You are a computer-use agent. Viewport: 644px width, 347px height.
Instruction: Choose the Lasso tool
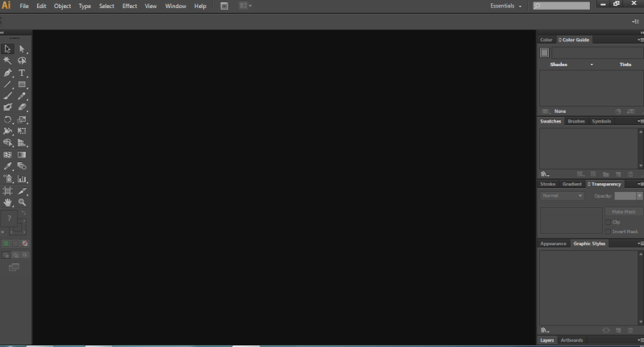pos(22,61)
